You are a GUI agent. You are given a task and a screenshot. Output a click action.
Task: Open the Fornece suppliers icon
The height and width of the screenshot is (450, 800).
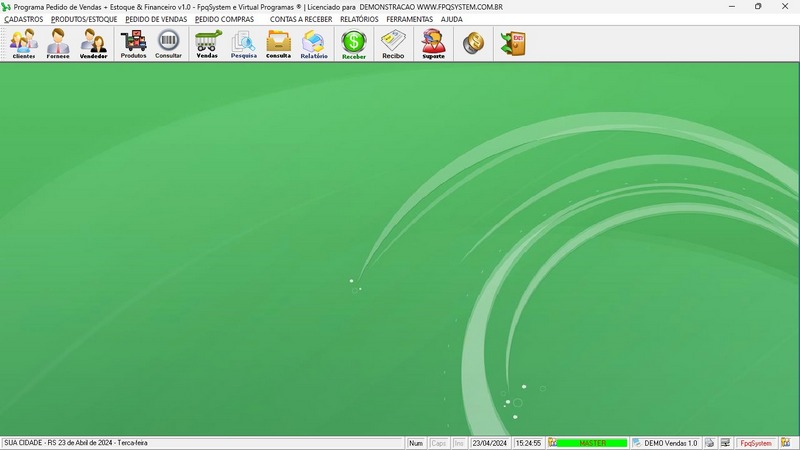(58, 44)
